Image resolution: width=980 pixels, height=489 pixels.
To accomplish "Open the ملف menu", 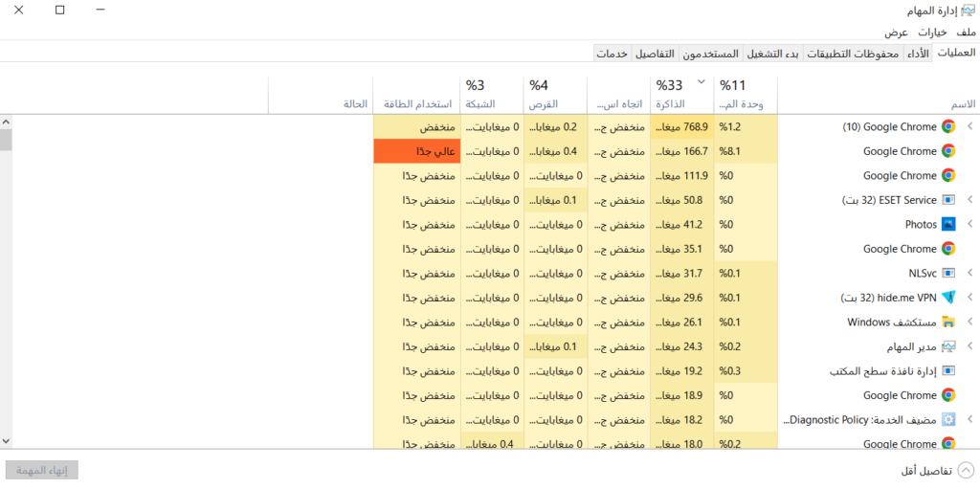I will coord(965,33).
